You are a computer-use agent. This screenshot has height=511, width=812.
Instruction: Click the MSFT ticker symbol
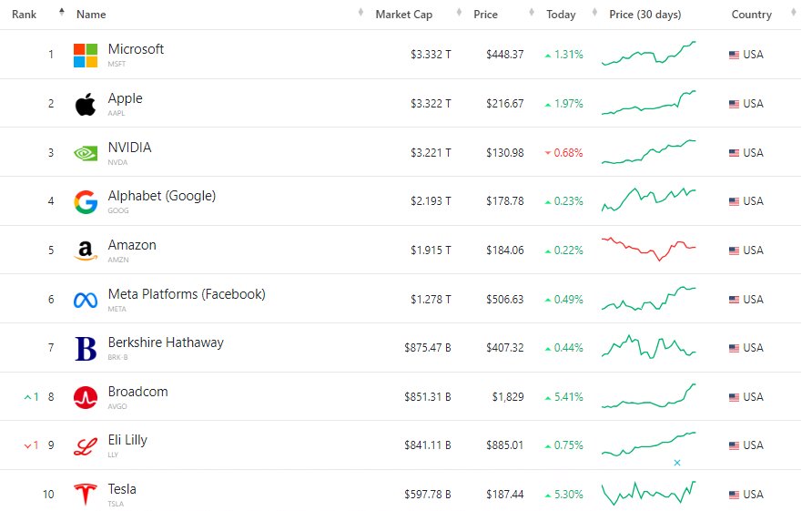pyautogui.click(x=117, y=65)
